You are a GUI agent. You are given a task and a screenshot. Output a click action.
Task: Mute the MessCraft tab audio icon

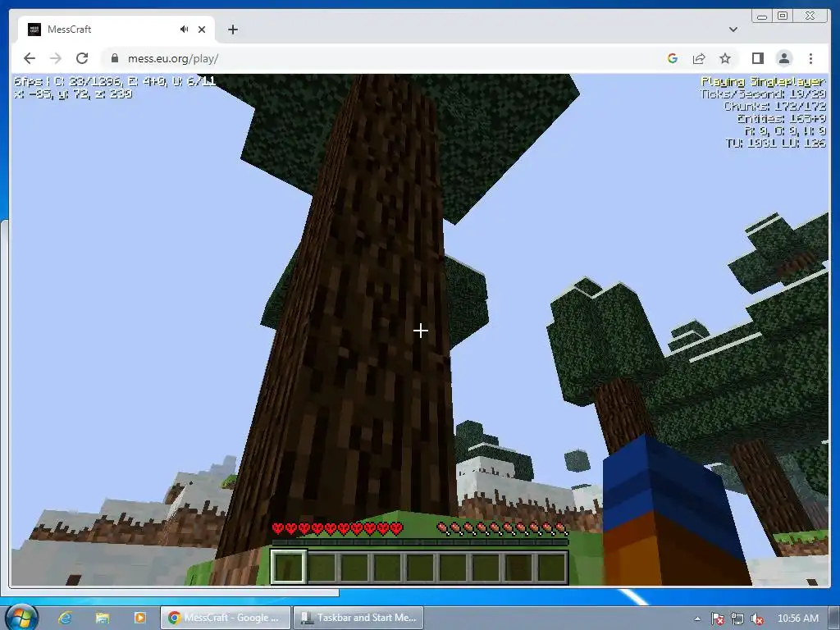click(184, 30)
